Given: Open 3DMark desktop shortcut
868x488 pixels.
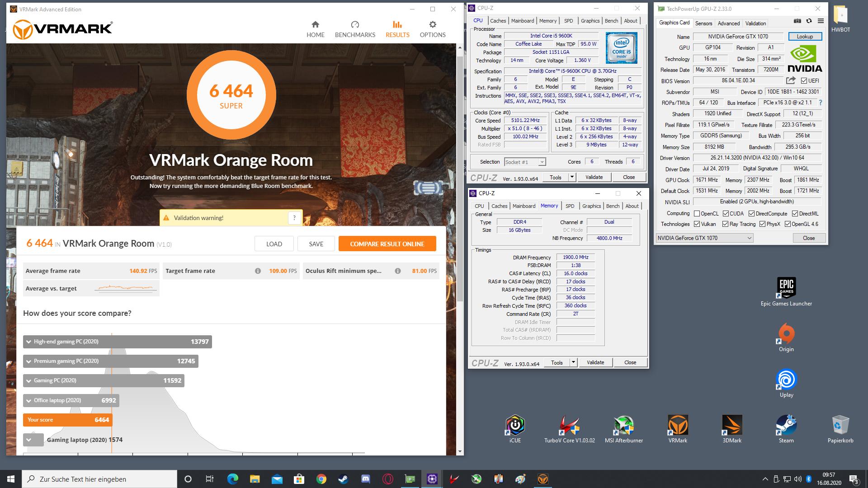Looking at the screenshot, I should (732, 429).
